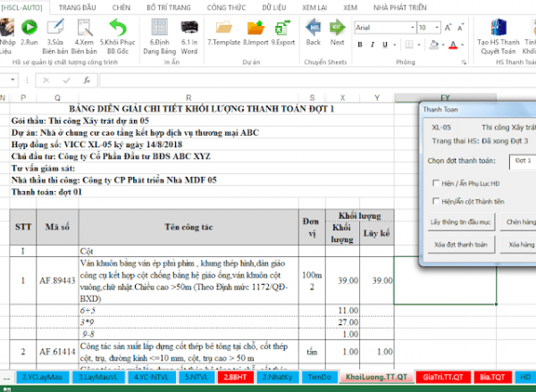This screenshot has width=536, height=392.
Task: Open the Đợt 1 payment period dropdown
Action: tap(522, 161)
